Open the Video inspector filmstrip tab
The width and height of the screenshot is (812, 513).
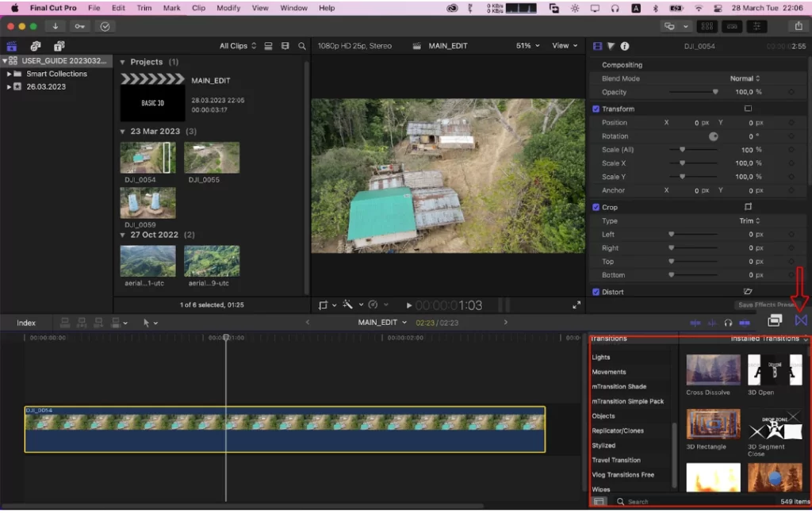597,46
